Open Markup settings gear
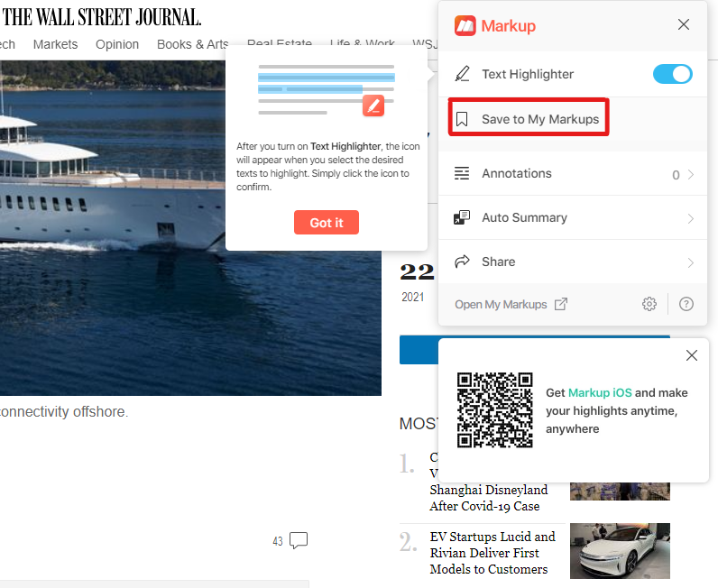The height and width of the screenshot is (588, 718). click(649, 304)
